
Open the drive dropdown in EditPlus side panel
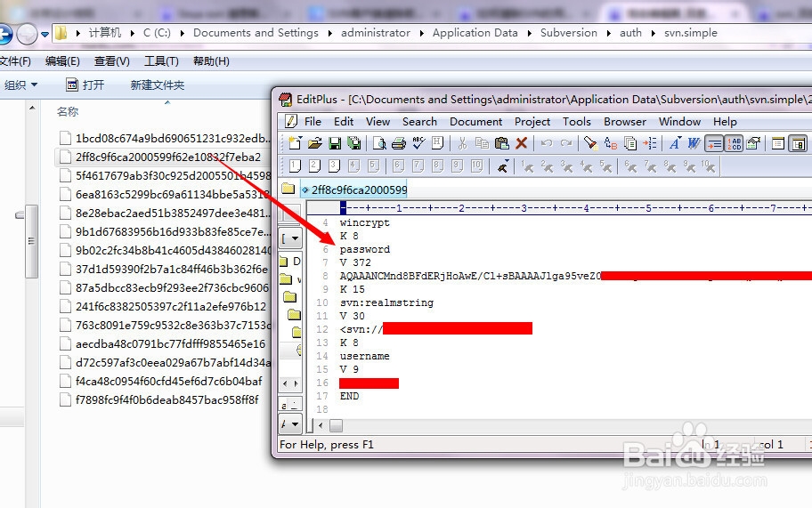point(290,238)
